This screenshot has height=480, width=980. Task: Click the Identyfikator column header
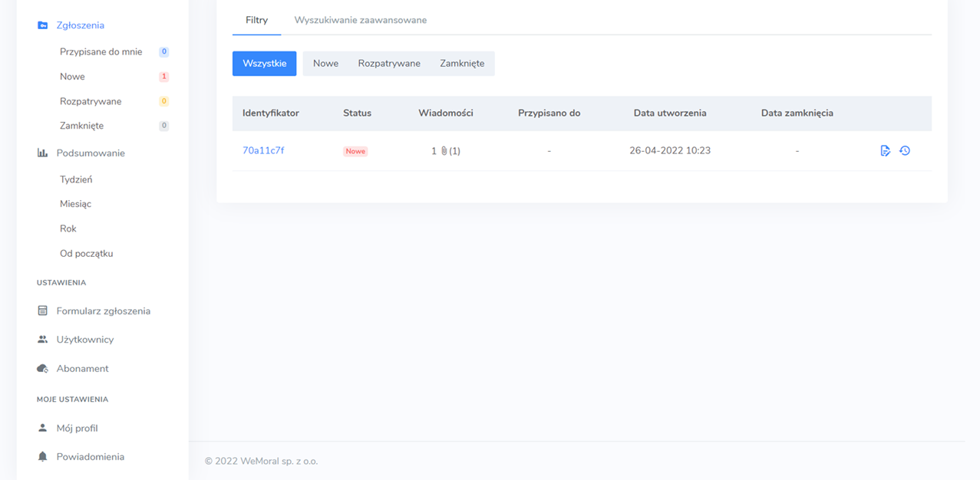coord(271,113)
